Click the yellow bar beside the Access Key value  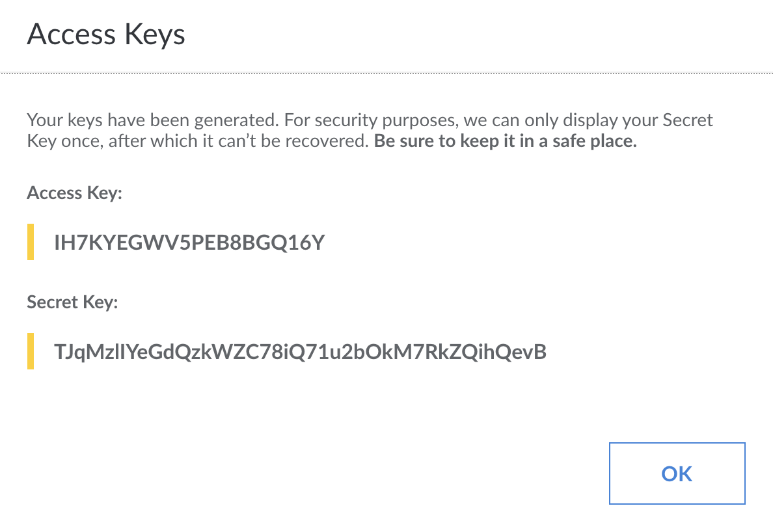click(x=31, y=242)
